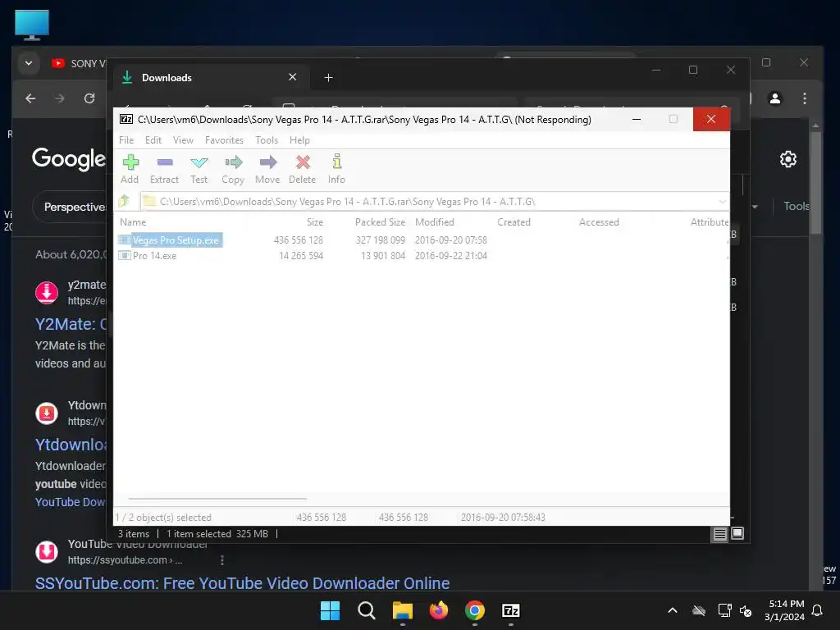Select Vegas Pro Setup.exe file
The height and width of the screenshot is (630, 840).
coord(176,240)
